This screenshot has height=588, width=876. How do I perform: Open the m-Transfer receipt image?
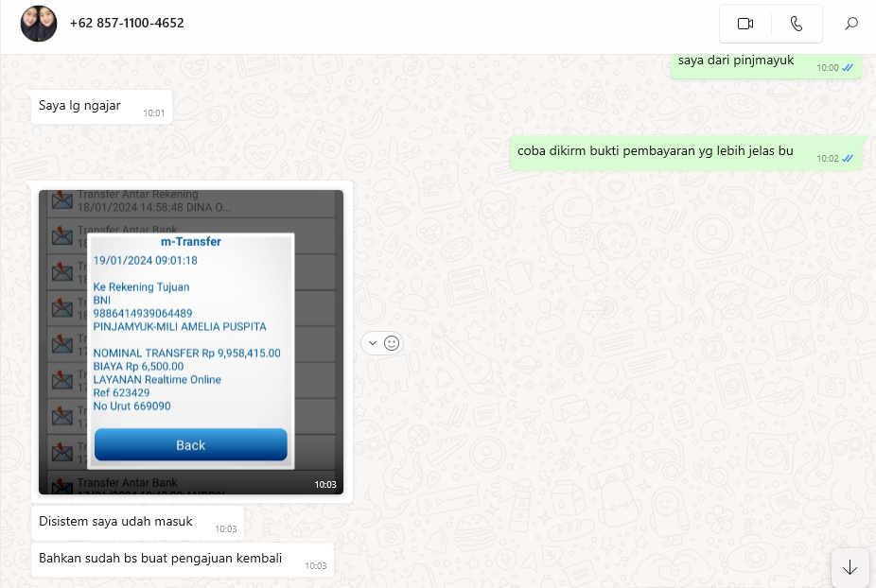191,342
